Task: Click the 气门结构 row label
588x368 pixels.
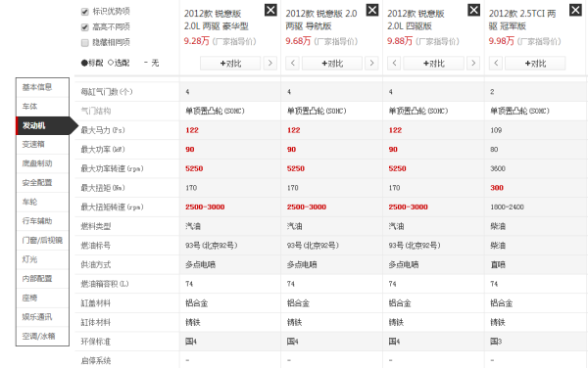Action: (96, 112)
